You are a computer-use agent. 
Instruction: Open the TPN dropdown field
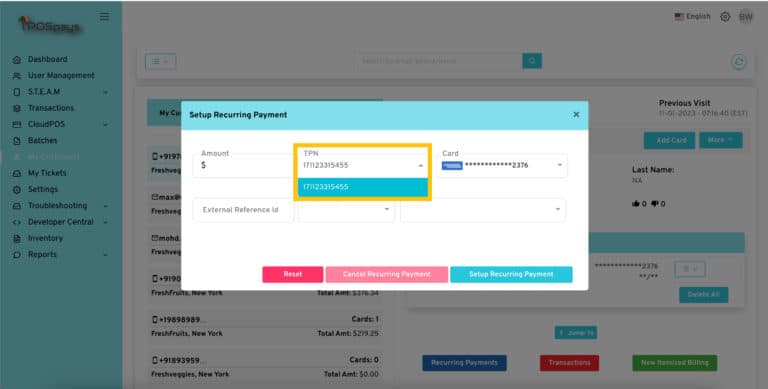coord(362,166)
